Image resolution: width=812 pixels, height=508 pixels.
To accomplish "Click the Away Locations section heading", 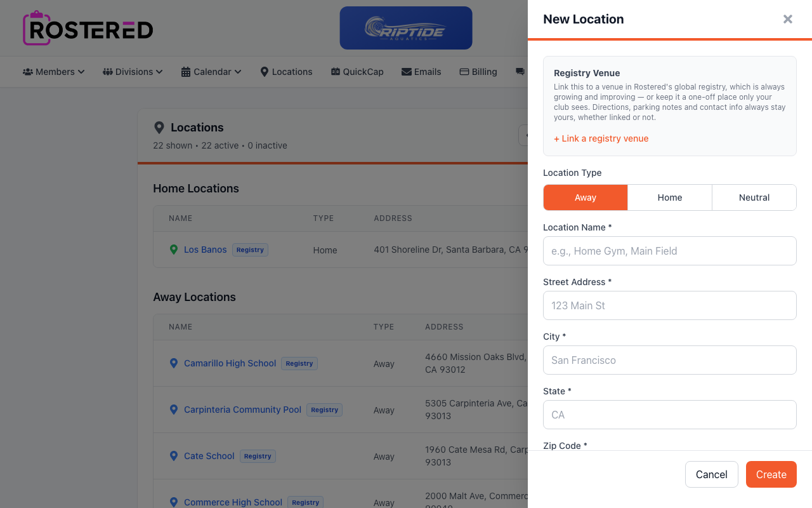I will pos(194,297).
